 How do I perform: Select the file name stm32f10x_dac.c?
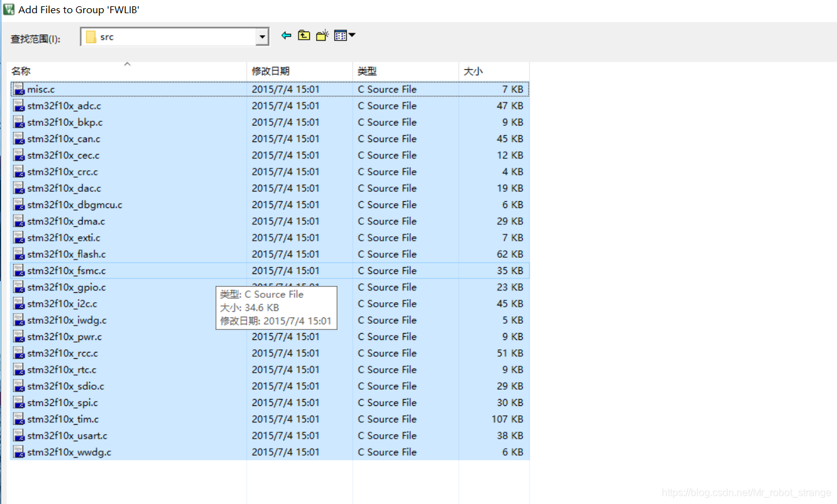tap(64, 188)
